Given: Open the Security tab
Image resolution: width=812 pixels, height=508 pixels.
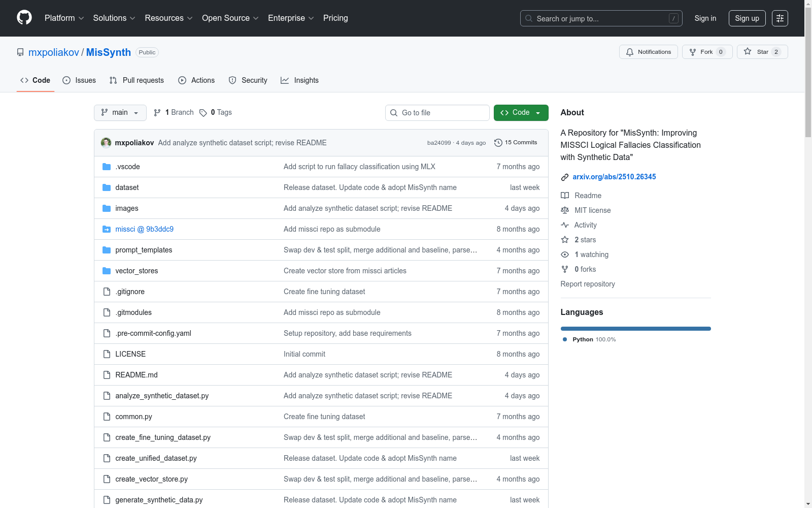Looking at the screenshot, I should (x=248, y=80).
